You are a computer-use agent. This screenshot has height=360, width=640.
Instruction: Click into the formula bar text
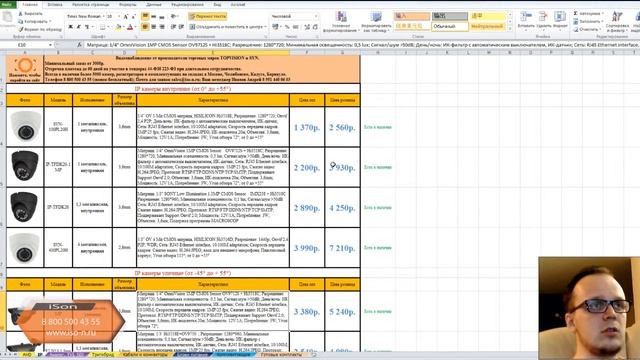[362, 44]
